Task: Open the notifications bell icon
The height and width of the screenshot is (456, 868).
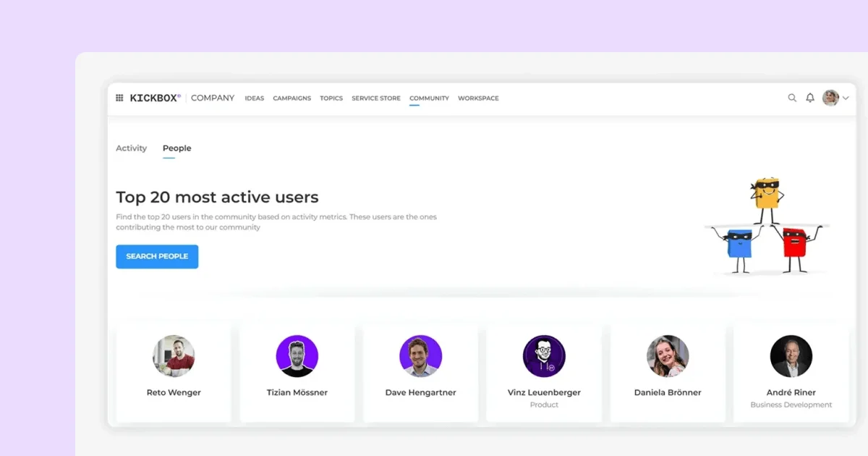Action: coord(810,97)
